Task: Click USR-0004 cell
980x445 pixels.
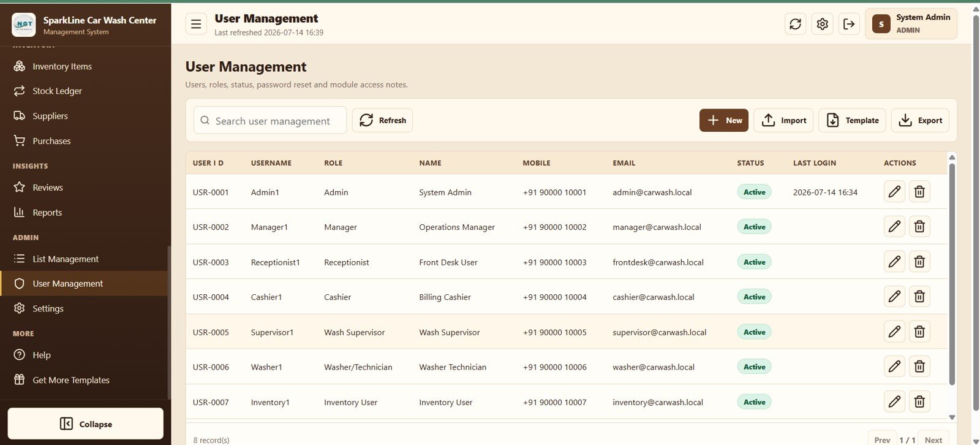Action: click(x=211, y=297)
